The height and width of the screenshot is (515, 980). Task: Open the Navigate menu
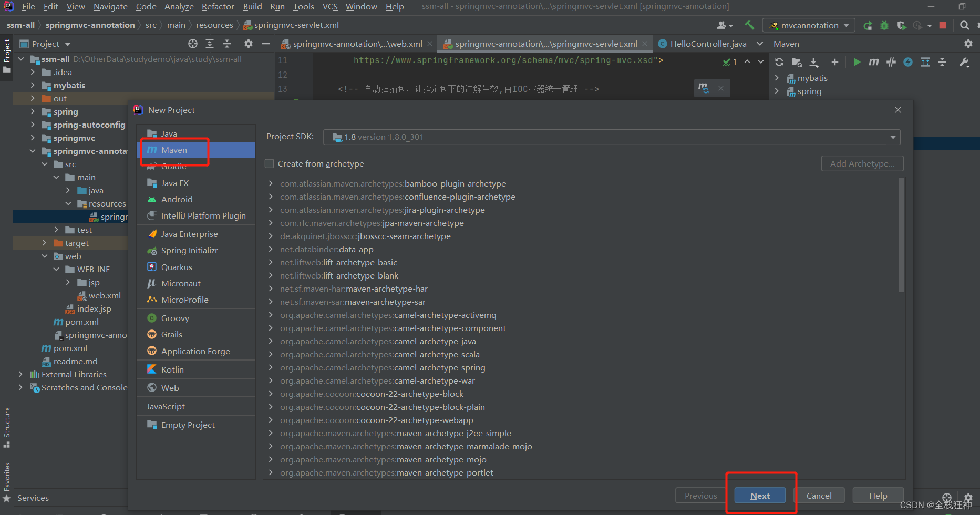click(110, 6)
